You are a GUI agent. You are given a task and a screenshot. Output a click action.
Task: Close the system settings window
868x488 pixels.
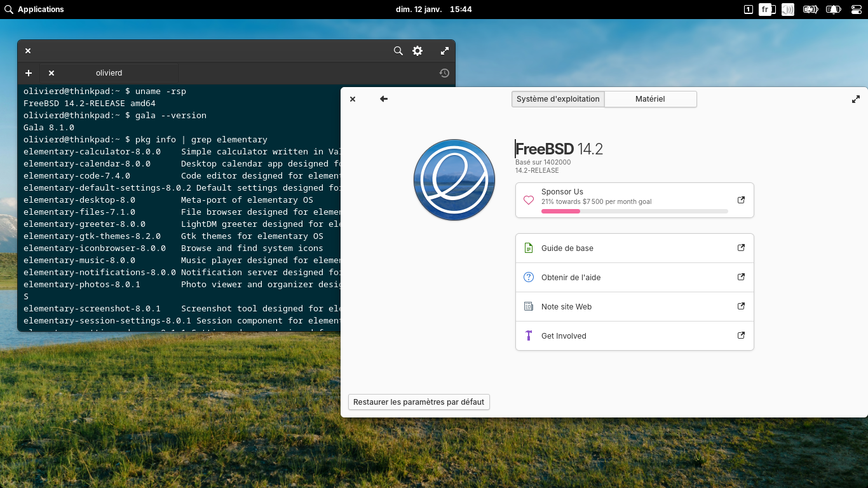tap(353, 99)
